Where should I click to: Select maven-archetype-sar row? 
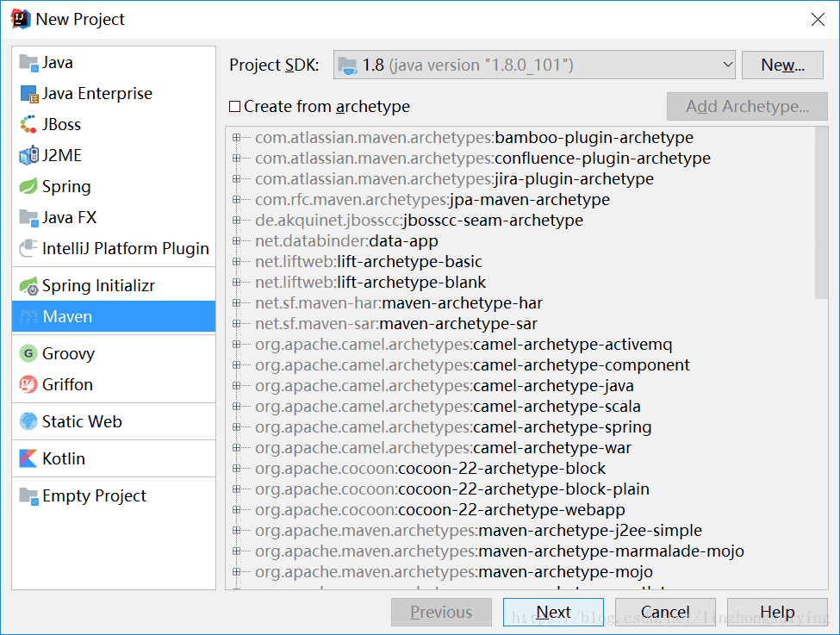pyautogui.click(x=396, y=324)
